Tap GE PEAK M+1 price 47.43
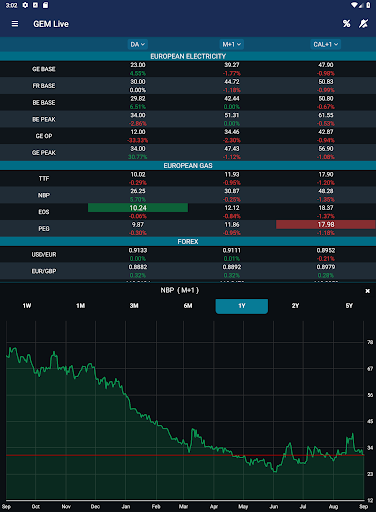 point(232,148)
